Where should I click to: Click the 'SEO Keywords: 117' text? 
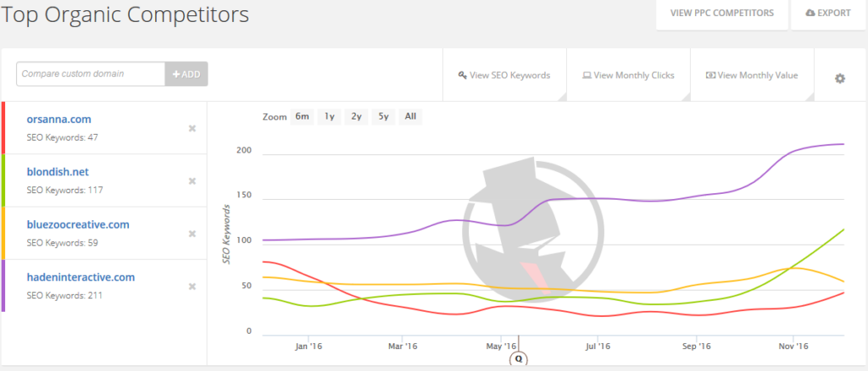point(64,191)
